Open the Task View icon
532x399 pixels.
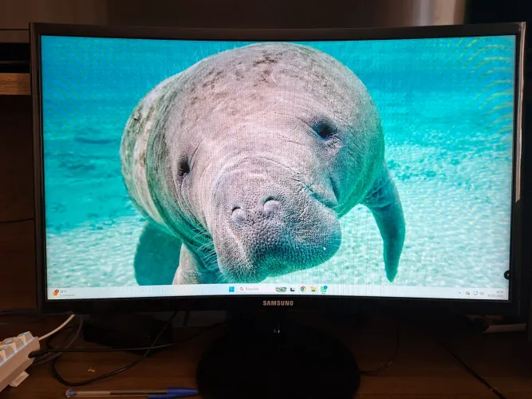coord(293,290)
